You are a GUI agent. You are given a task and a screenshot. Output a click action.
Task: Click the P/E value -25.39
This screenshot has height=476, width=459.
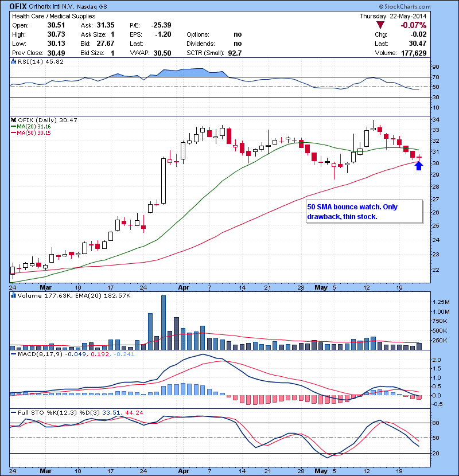[161, 25]
